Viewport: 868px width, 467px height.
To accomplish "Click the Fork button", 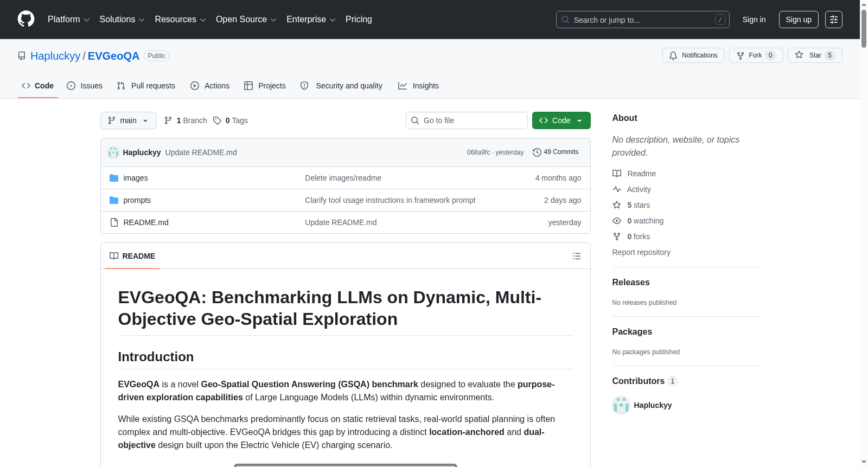I will tap(756, 55).
